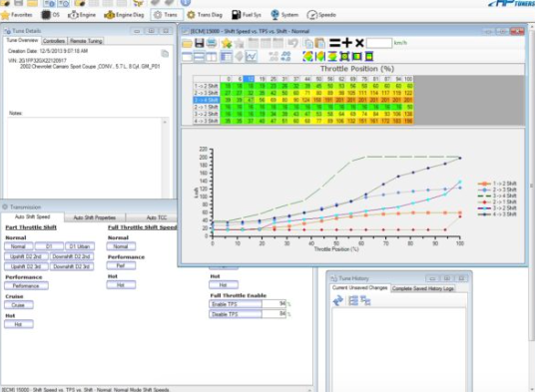Screen dimensions: 535x392
Task: Click the Upshift D2 2nd button
Action: [26, 256]
